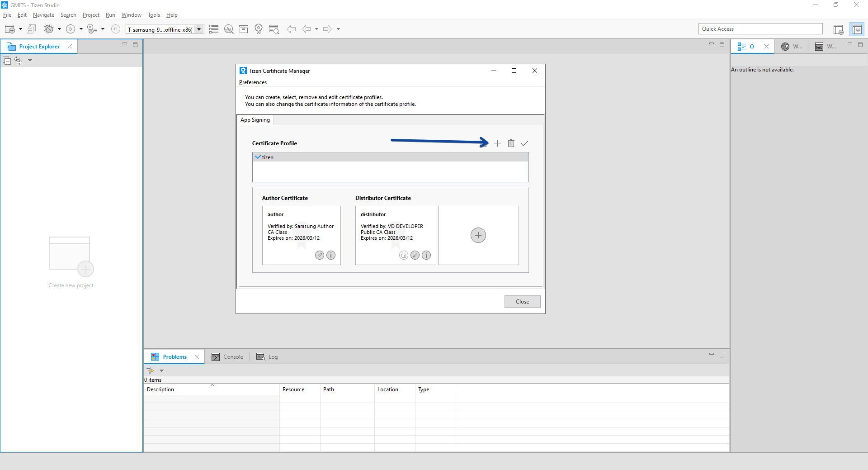The width and height of the screenshot is (868, 470).
Task: Click the Resource column header
Action: pyautogui.click(x=300, y=389)
